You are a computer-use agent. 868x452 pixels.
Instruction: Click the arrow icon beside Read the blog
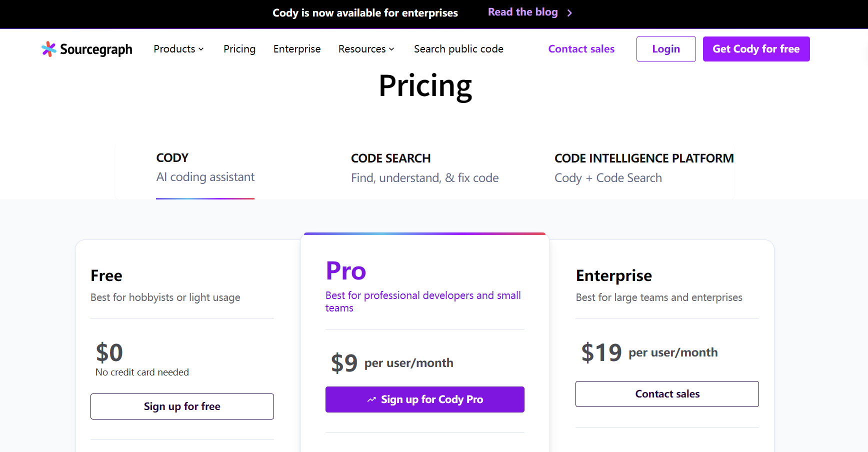(569, 13)
